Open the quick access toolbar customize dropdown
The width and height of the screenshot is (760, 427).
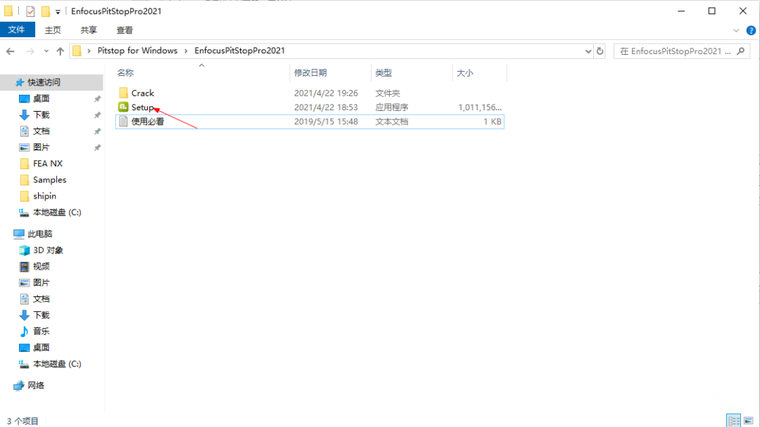58,11
